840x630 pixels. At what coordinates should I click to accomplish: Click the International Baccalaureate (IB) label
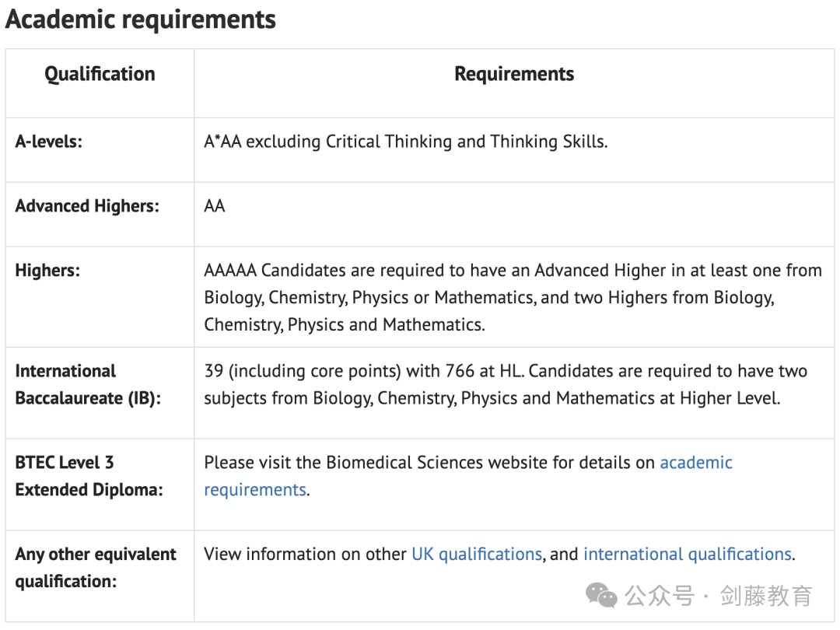click(88, 385)
